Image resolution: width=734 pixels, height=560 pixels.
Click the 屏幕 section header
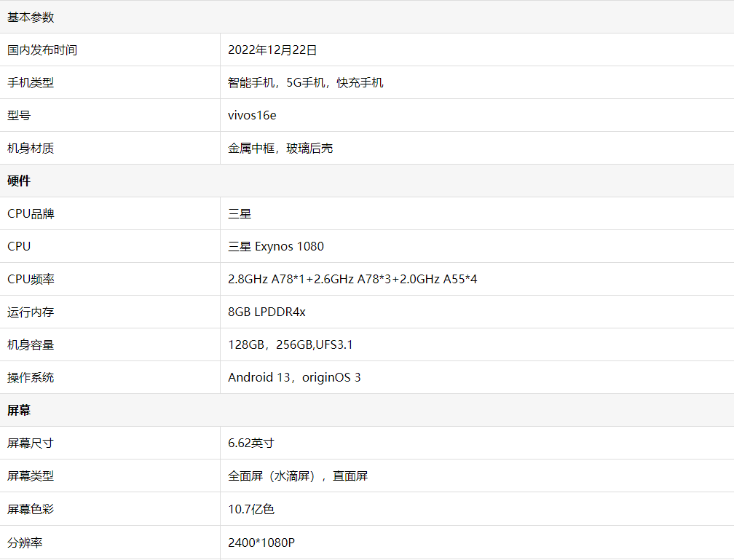click(18, 410)
